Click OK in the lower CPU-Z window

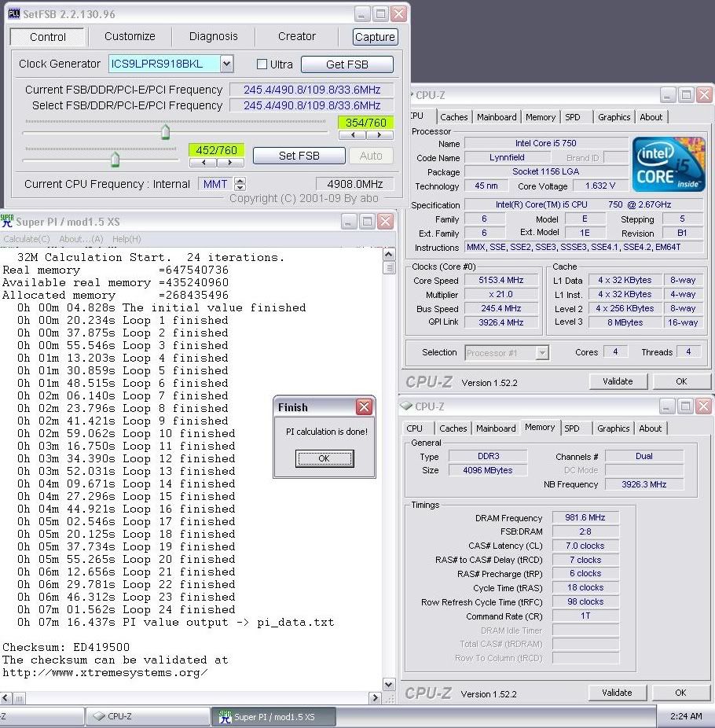coord(680,693)
